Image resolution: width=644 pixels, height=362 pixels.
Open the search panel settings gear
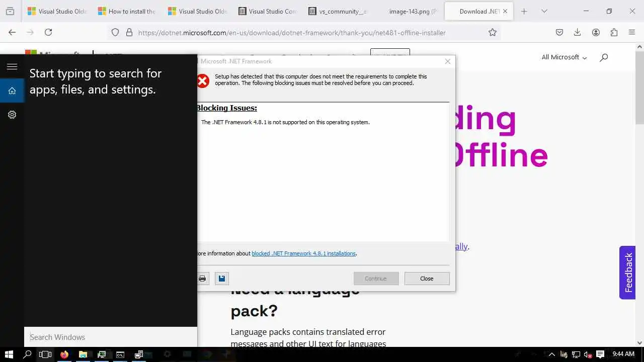click(x=12, y=115)
